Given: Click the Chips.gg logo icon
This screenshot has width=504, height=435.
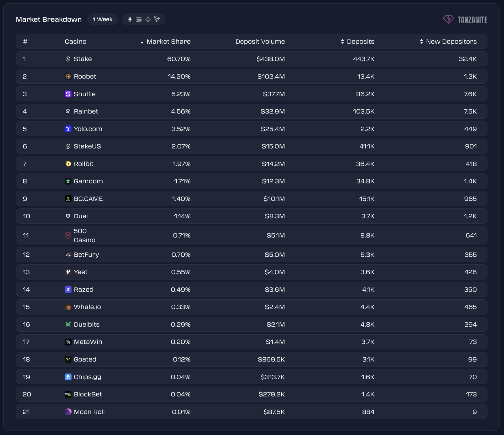Looking at the screenshot, I should pyautogui.click(x=68, y=377).
